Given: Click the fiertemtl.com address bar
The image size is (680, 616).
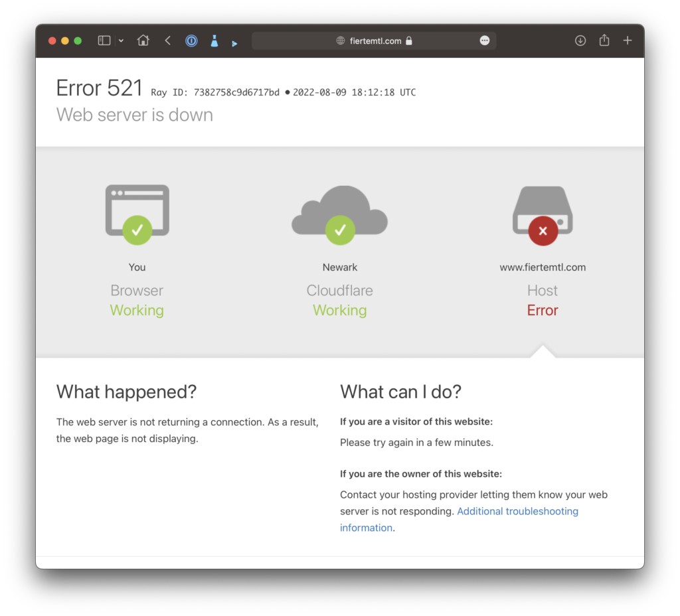Looking at the screenshot, I should tap(374, 40).
